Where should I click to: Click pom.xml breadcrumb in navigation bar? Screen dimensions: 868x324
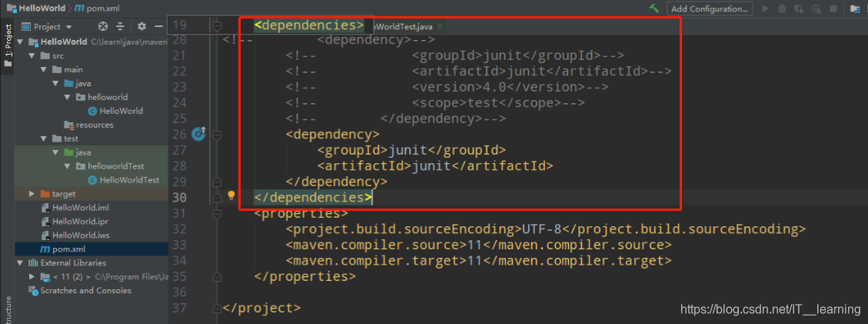98,8
